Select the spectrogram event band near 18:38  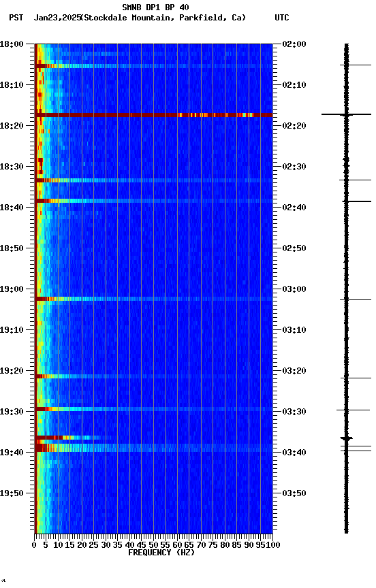click(153, 201)
